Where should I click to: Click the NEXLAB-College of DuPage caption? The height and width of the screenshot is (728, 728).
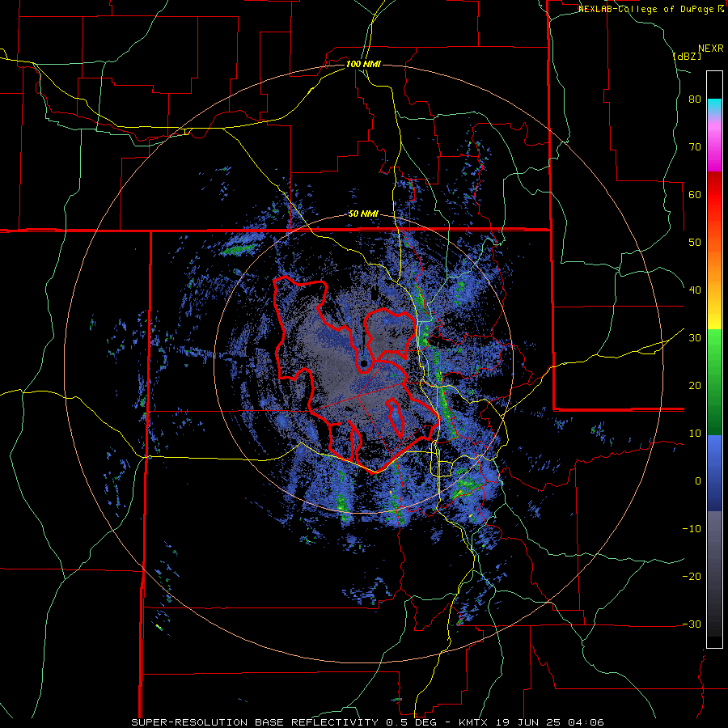coord(650,9)
